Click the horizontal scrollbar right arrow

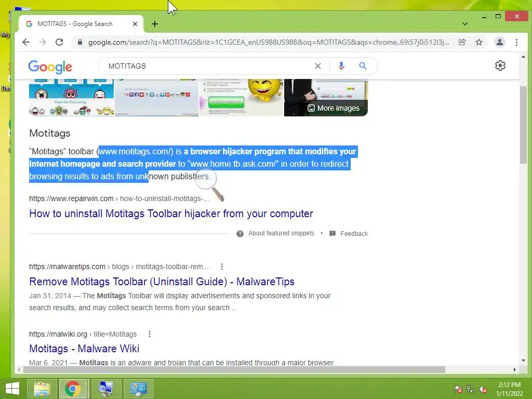[x=515, y=369]
